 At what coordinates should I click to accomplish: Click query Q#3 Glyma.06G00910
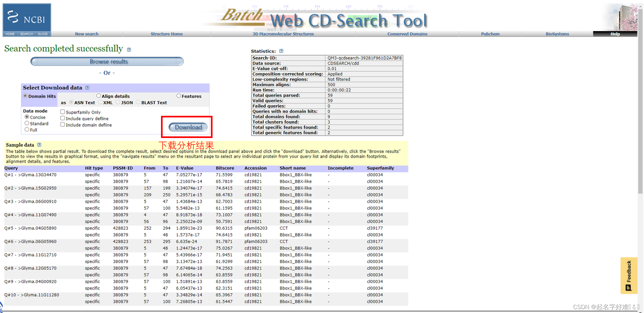tap(30, 201)
